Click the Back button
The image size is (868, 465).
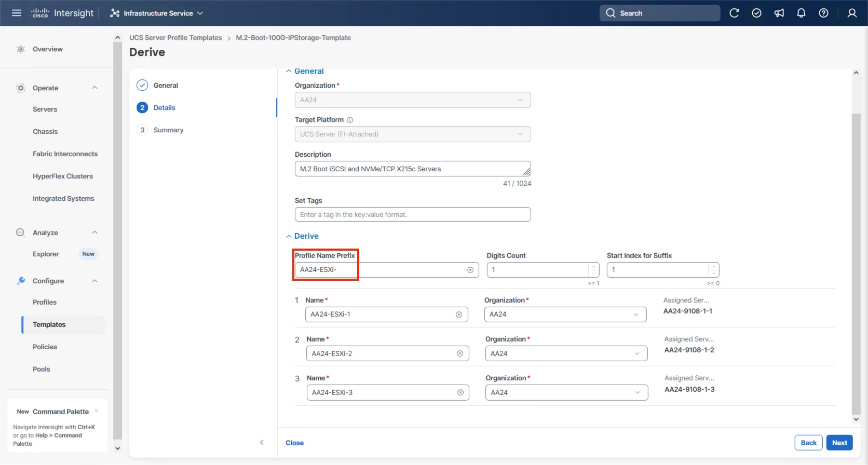(808, 443)
